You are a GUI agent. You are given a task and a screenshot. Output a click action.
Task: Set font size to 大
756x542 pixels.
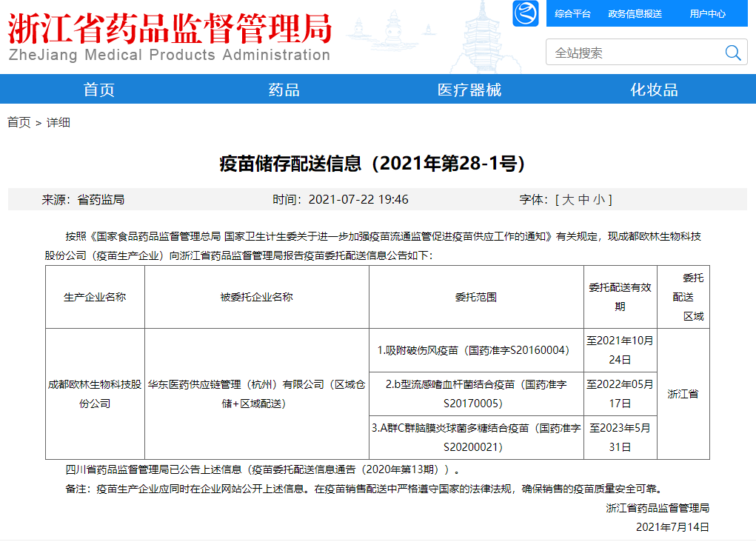(x=567, y=200)
